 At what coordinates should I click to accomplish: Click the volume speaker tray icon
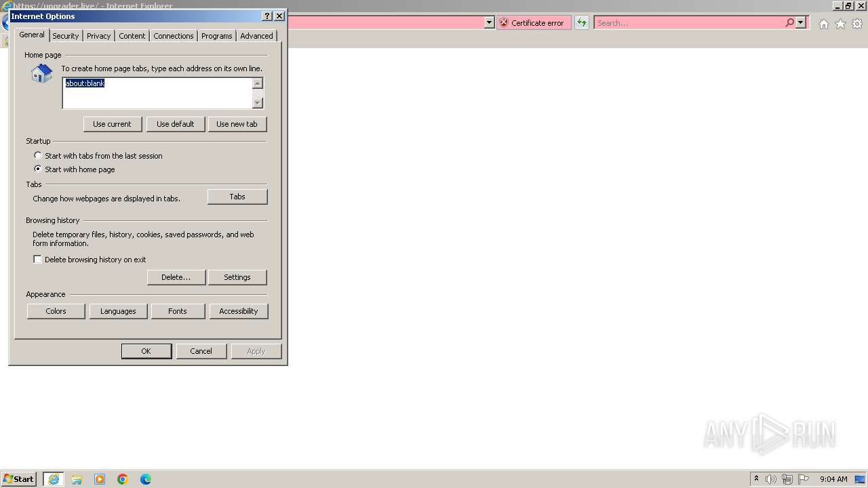click(771, 479)
